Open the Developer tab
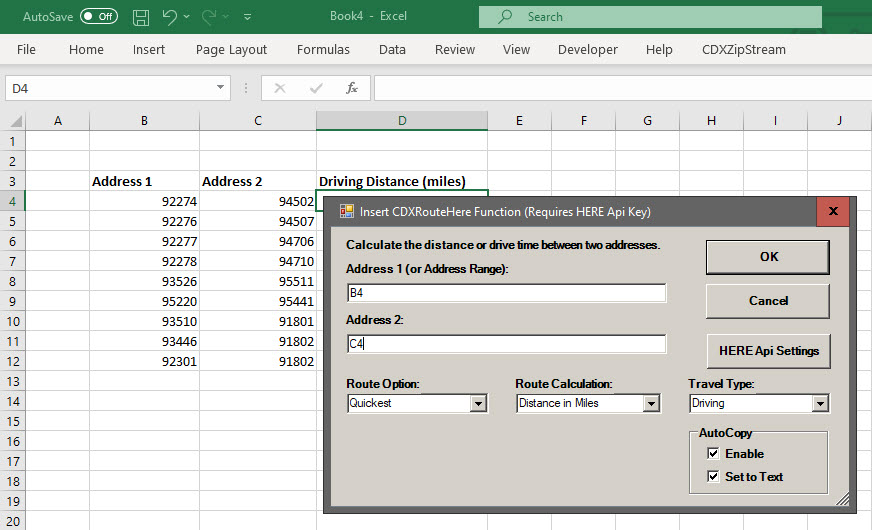This screenshot has height=530, width=872. pyautogui.click(x=588, y=49)
